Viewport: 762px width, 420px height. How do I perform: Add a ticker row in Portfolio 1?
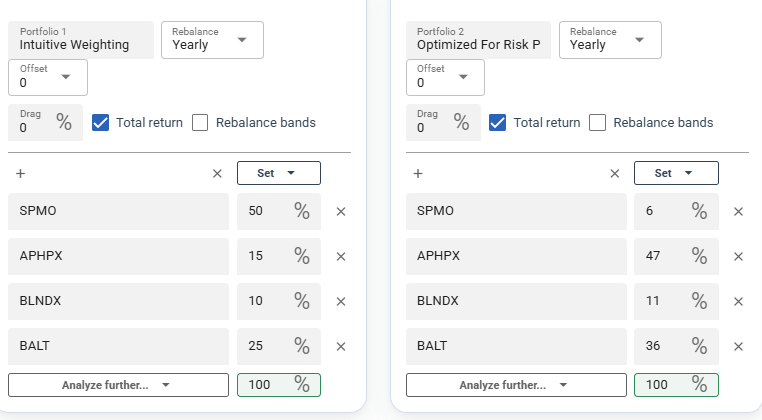pos(20,174)
